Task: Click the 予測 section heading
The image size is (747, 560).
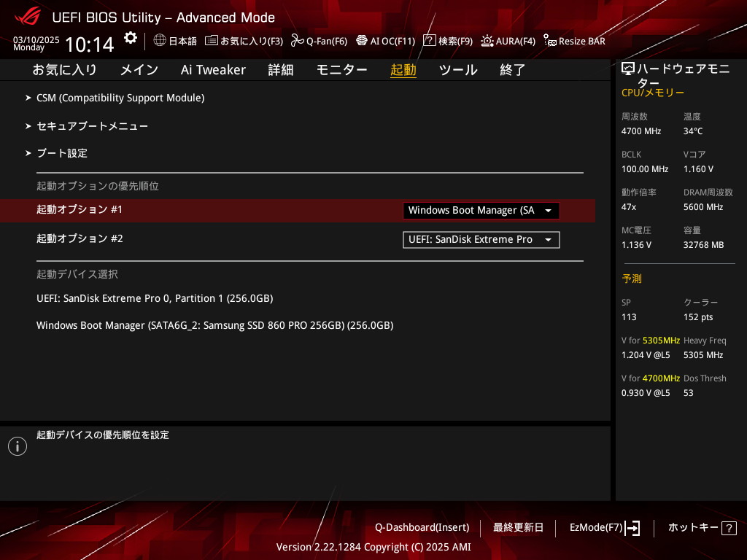Action: (x=632, y=279)
